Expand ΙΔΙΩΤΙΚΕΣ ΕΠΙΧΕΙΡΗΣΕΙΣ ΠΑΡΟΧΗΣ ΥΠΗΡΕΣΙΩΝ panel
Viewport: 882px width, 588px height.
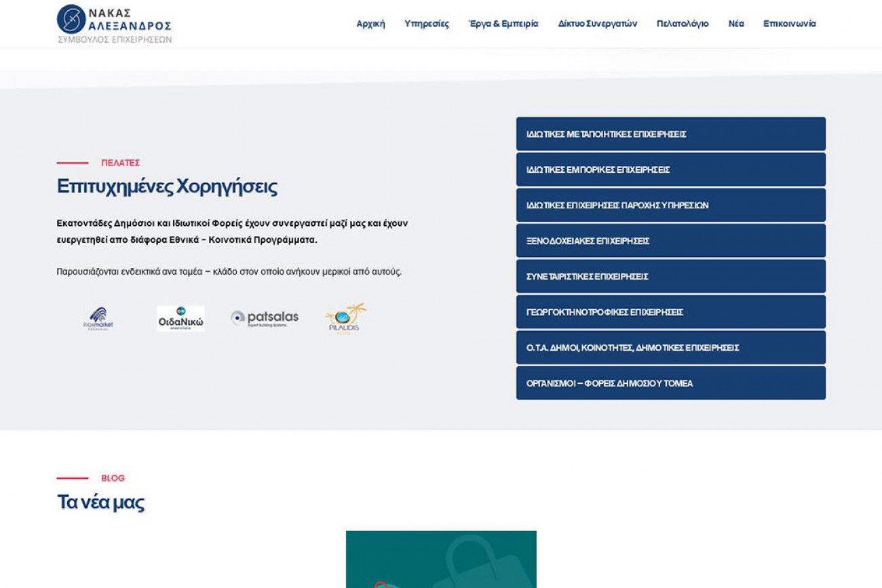tap(670, 205)
